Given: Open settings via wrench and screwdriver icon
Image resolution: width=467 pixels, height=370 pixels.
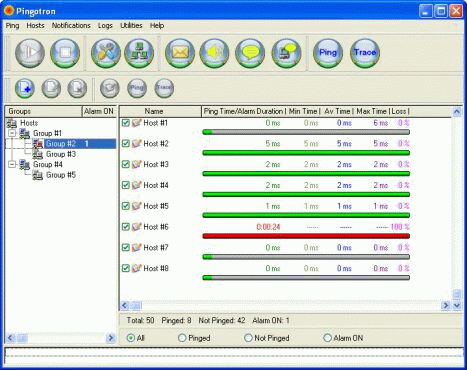Looking at the screenshot, I should 106,53.
